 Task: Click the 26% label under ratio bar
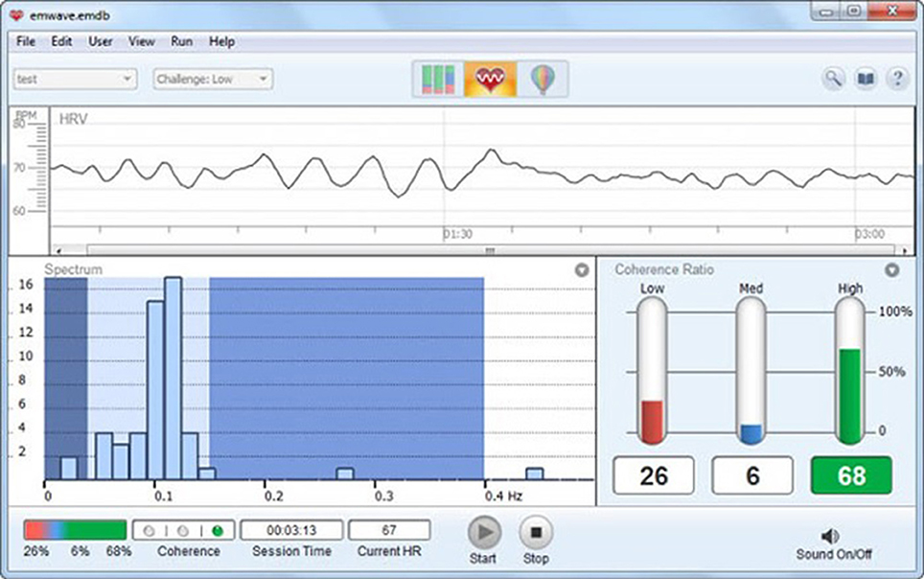point(36,551)
